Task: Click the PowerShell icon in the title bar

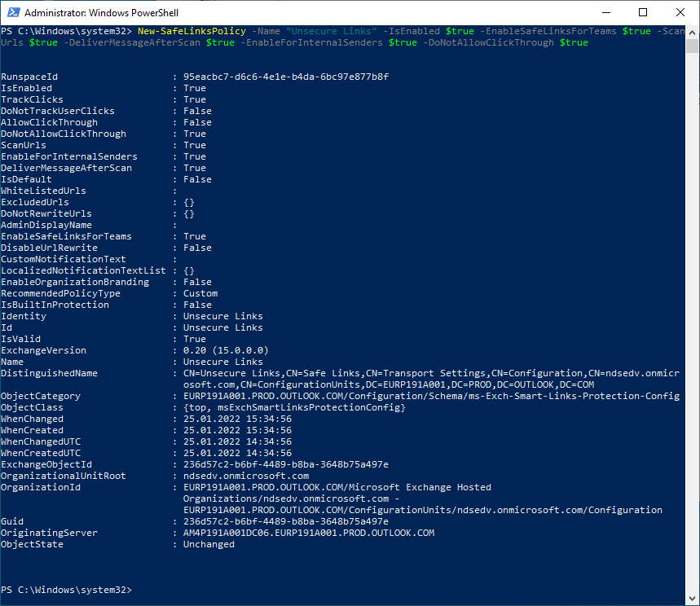Action: point(12,13)
